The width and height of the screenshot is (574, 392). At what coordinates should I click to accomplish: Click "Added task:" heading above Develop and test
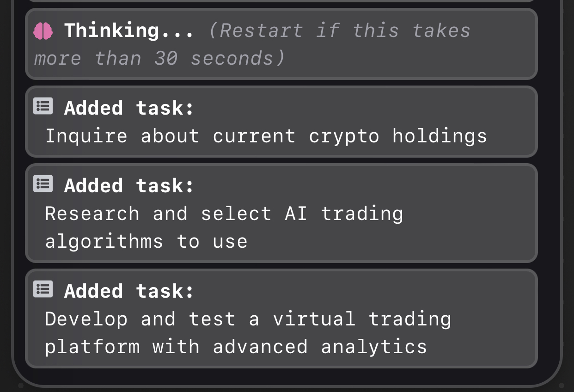pos(129,291)
